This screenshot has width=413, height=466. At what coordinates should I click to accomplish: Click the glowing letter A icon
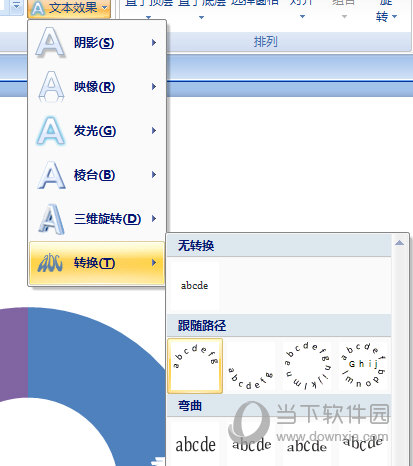click(50, 131)
